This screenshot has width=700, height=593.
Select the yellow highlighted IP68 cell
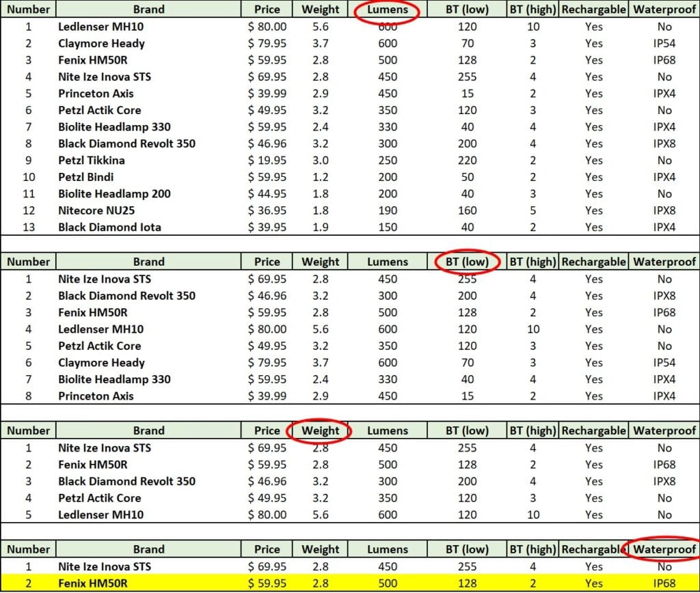click(x=664, y=583)
